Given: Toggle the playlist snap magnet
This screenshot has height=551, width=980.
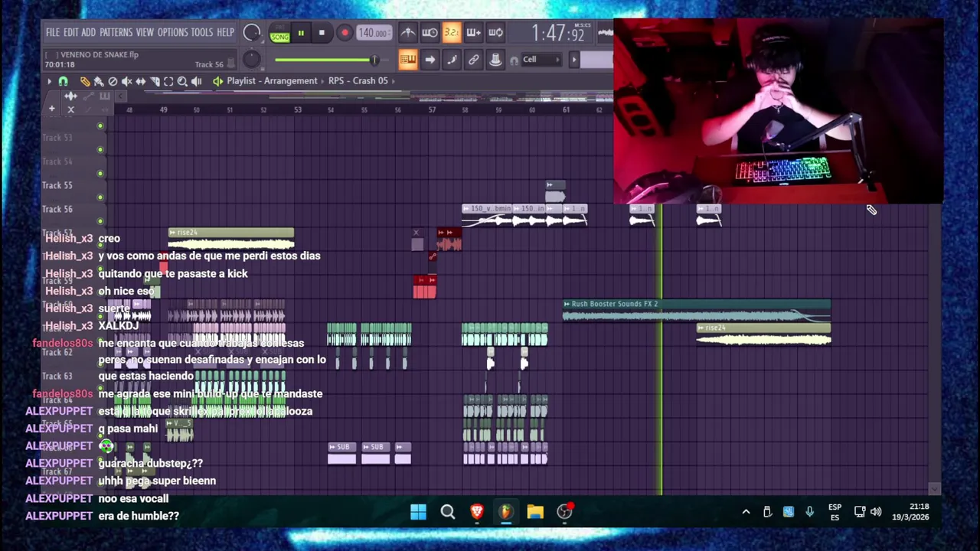Looking at the screenshot, I should 64,81.
